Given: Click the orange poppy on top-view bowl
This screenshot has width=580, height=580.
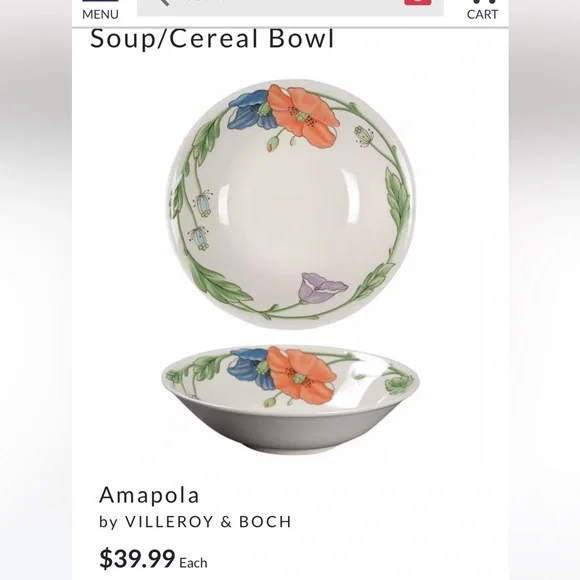Looking at the screenshot, I should (x=303, y=115).
